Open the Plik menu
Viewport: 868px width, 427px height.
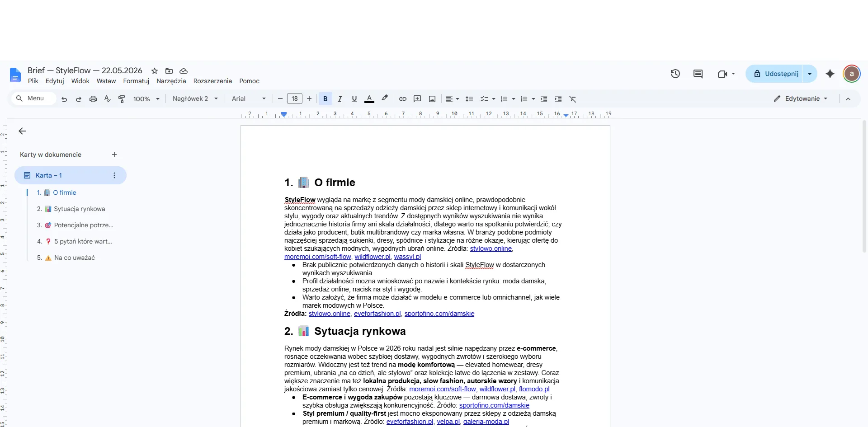coord(33,81)
